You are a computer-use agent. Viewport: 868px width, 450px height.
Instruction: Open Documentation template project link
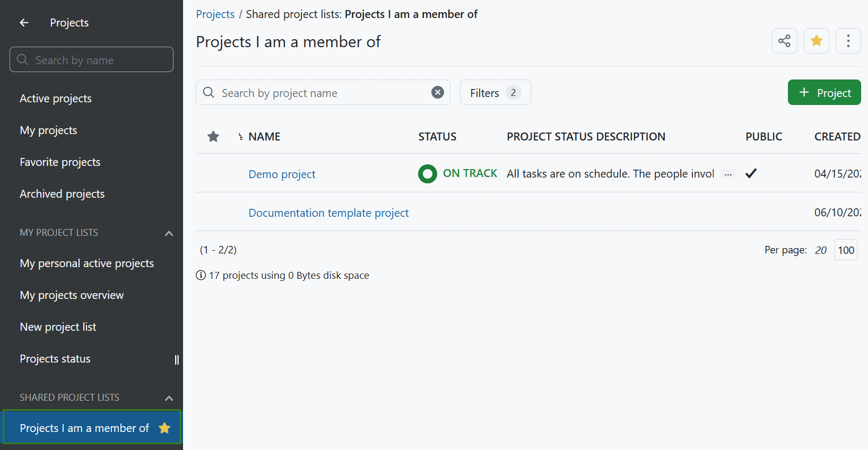coord(328,213)
